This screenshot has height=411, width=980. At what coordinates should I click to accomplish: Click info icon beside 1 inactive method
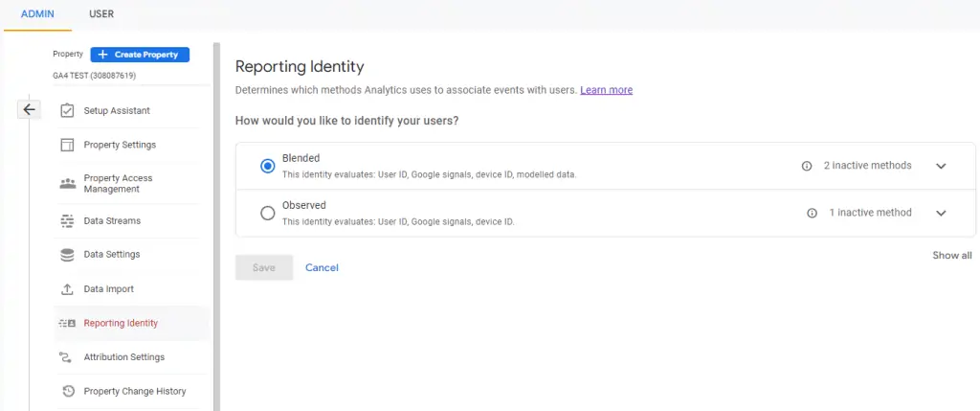click(812, 213)
